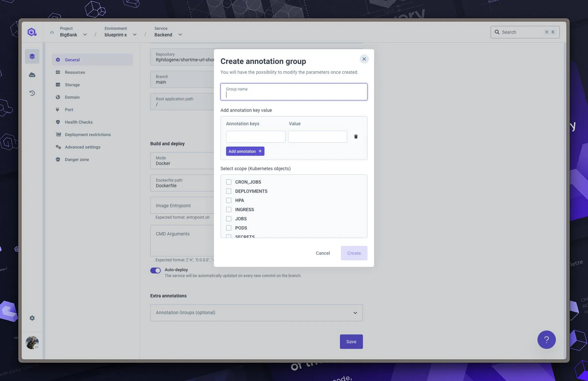Go to Resources settings section
The image size is (588, 381).
(x=92, y=72)
